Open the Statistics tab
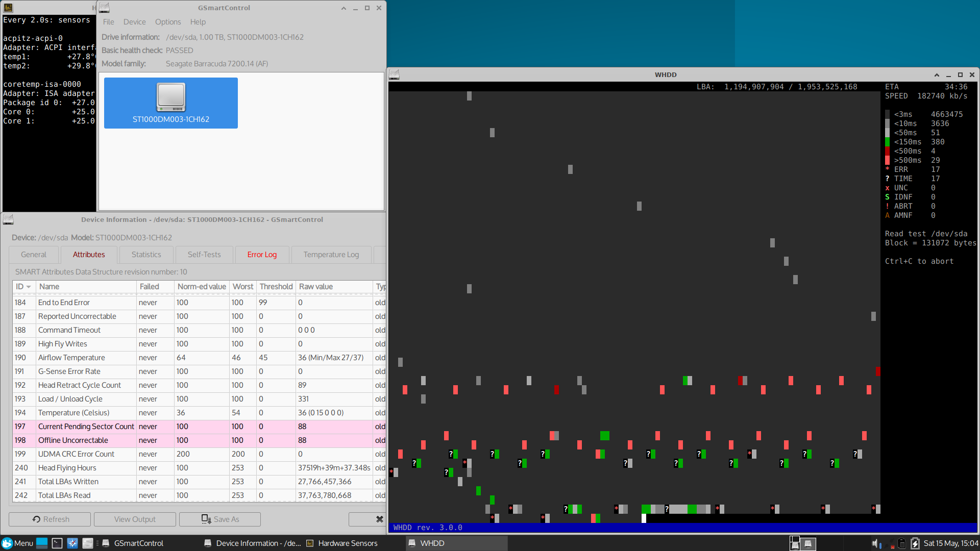980x551 pixels. 146,255
